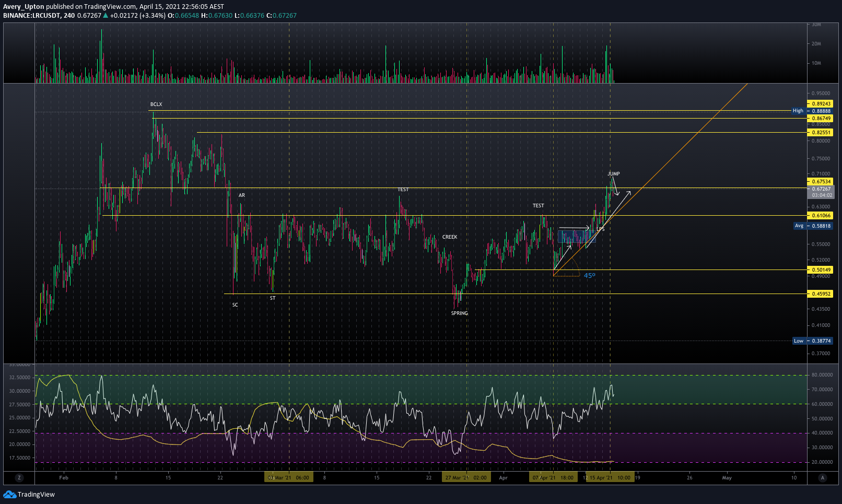
Task: Click the 07 Apr '21 18:00 time marker
Action: click(x=553, y=477)
